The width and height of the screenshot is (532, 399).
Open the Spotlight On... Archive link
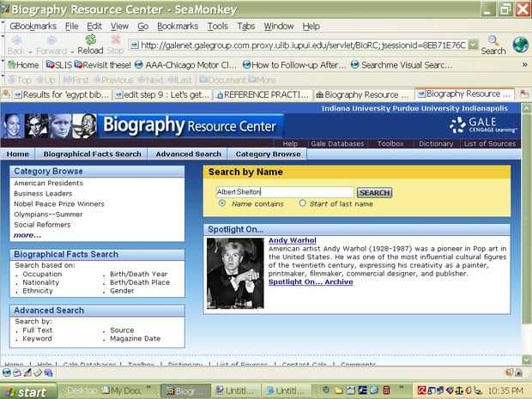tap(311, 282)
